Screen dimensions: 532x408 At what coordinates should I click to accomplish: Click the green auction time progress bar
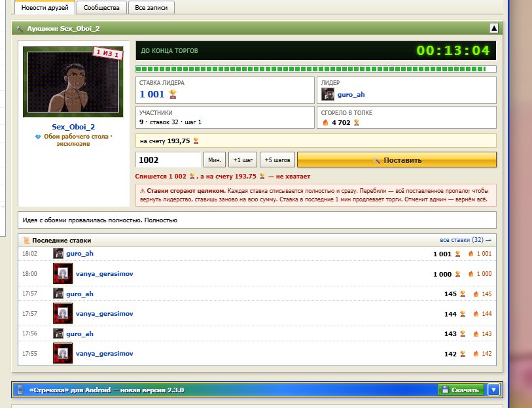click(x=316, y=69)
